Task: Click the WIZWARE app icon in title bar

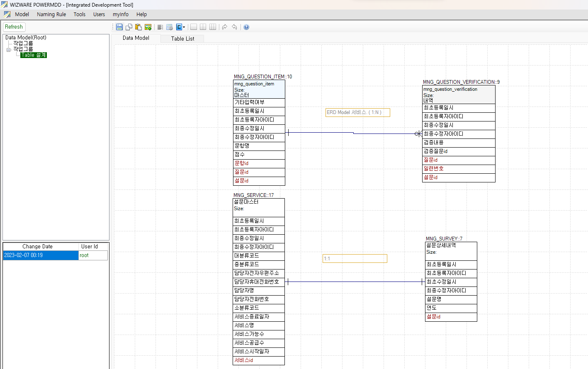Action: click(x=4, y=5)
